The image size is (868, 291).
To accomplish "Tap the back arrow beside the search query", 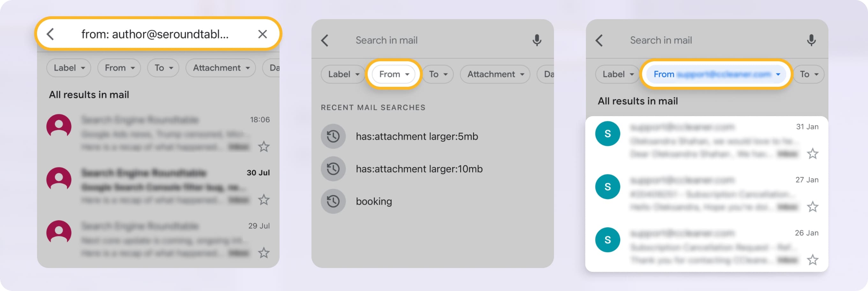I will [x=50, y=34].
